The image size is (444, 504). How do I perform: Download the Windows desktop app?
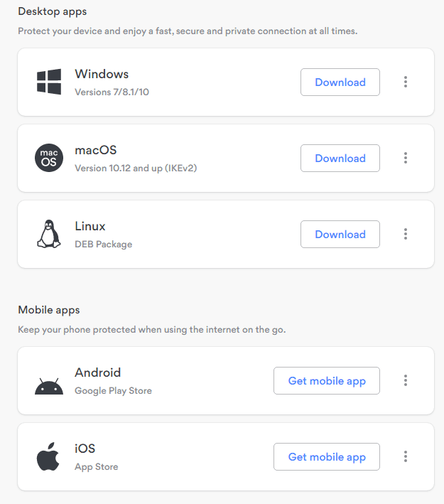340,82
